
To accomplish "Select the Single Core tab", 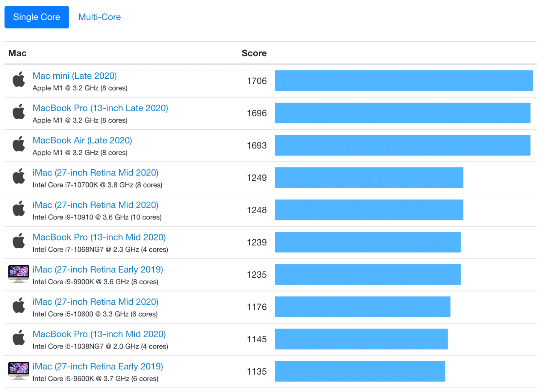I will point(37,17).
